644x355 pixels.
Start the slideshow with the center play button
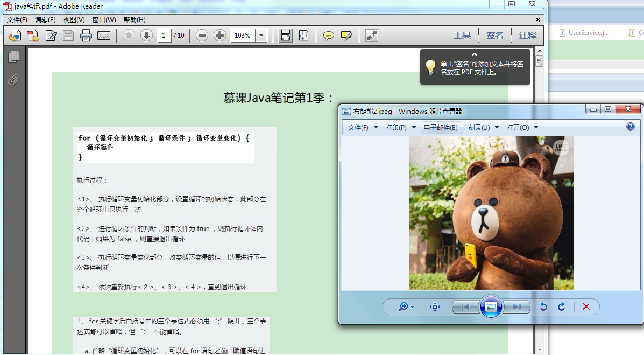(491, 307)
